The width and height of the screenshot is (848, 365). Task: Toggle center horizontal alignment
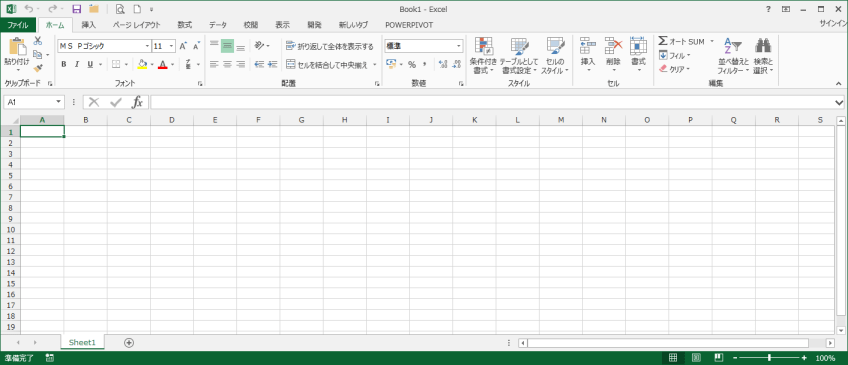(227, 64)
